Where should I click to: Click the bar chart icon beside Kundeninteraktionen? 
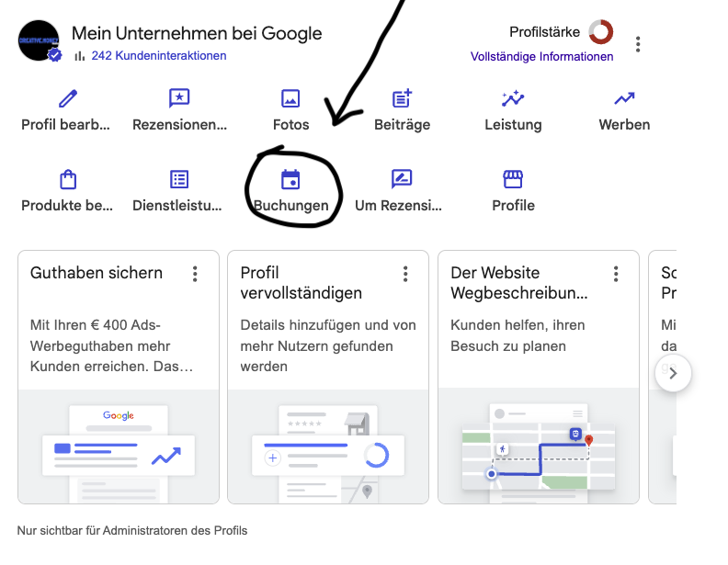click(79, 56)
